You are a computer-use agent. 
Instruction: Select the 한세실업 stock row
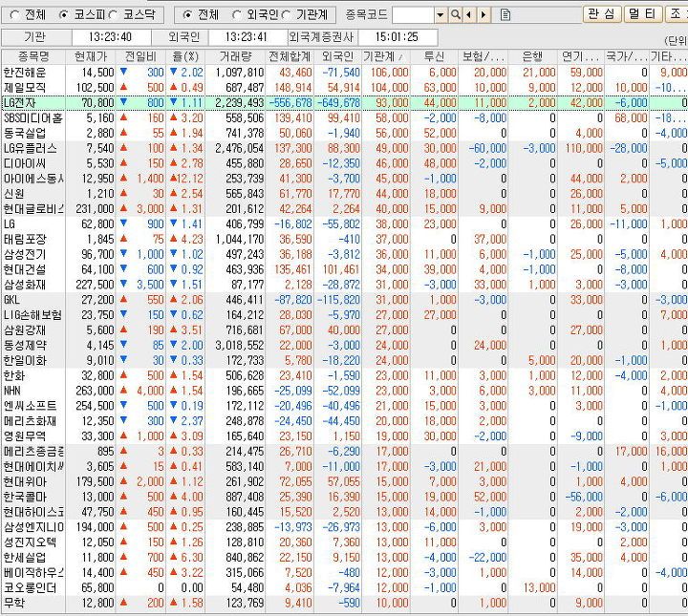click(x=344, y=558)
